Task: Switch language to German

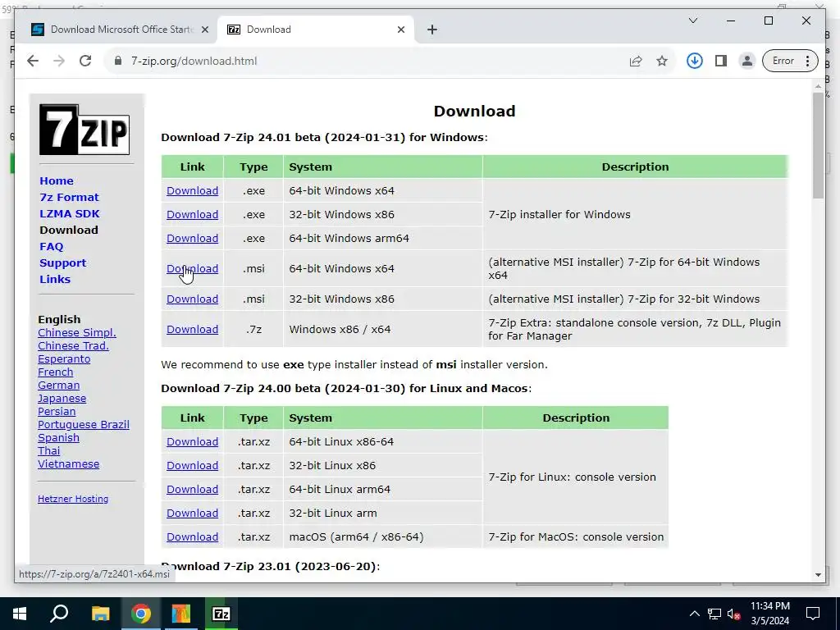Action: point(58,386)
